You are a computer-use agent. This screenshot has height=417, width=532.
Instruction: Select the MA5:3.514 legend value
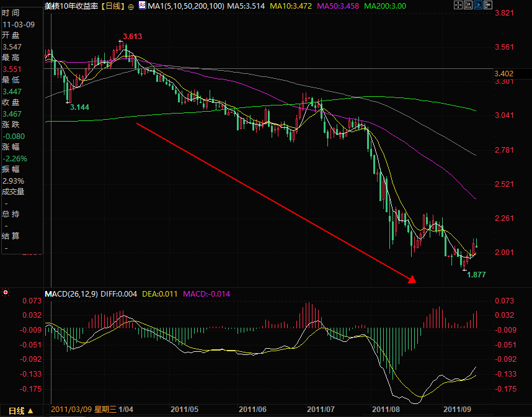[246, 6]
